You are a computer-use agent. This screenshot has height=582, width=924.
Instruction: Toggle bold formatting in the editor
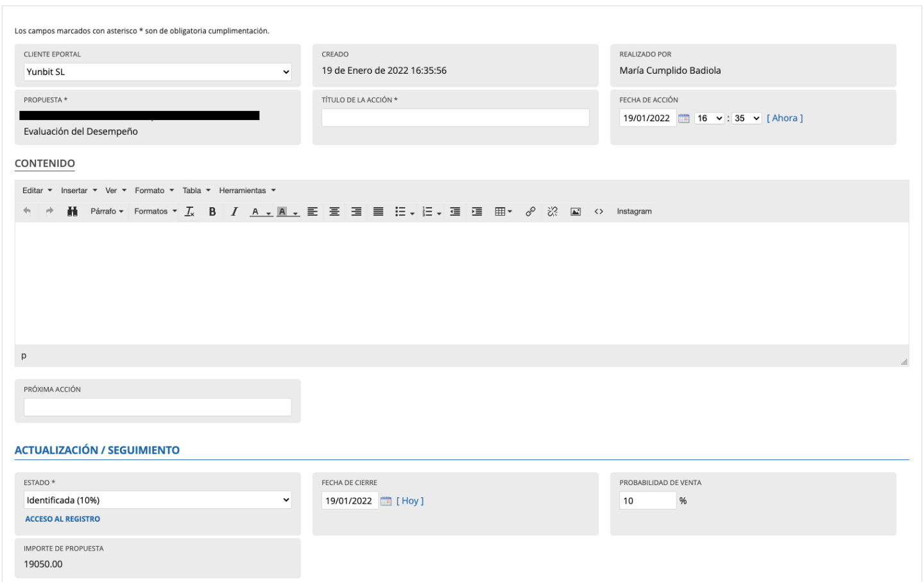(212, 211)
